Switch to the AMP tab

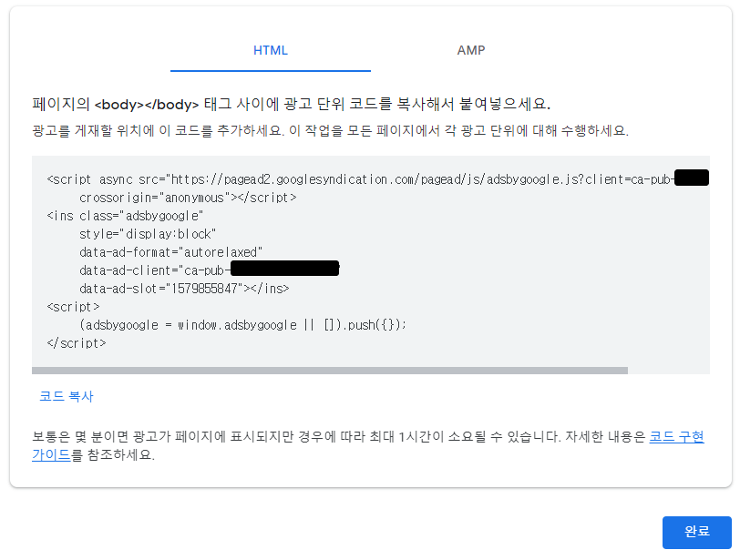coord(470,51)
